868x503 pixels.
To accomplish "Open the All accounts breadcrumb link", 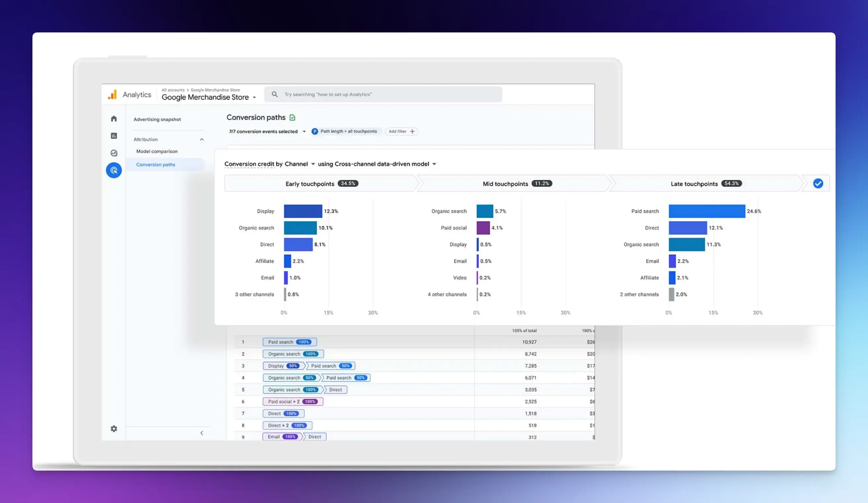I will click(x=173, y=90).
